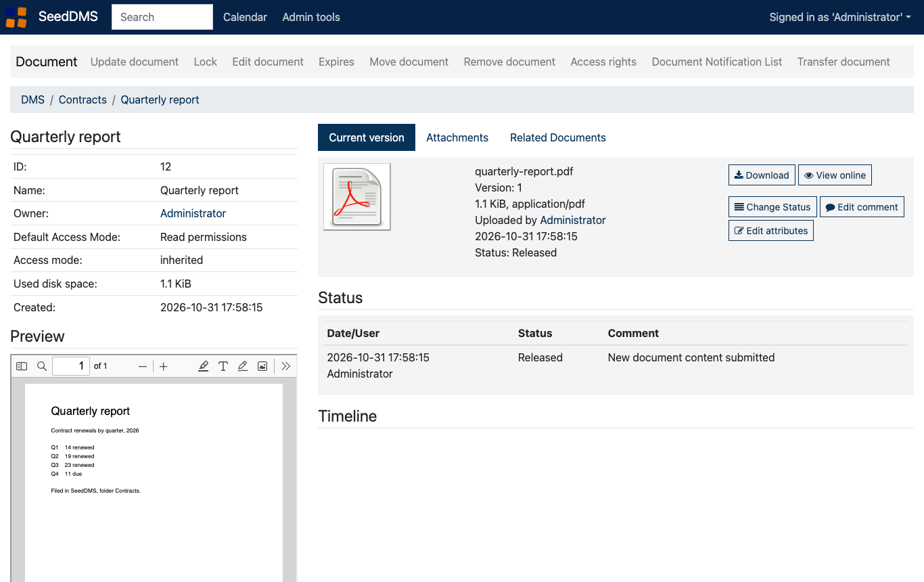Open find-in-document in the PDF preview
The height and width of the screenshot is (582, 924).
pos(42,366)
